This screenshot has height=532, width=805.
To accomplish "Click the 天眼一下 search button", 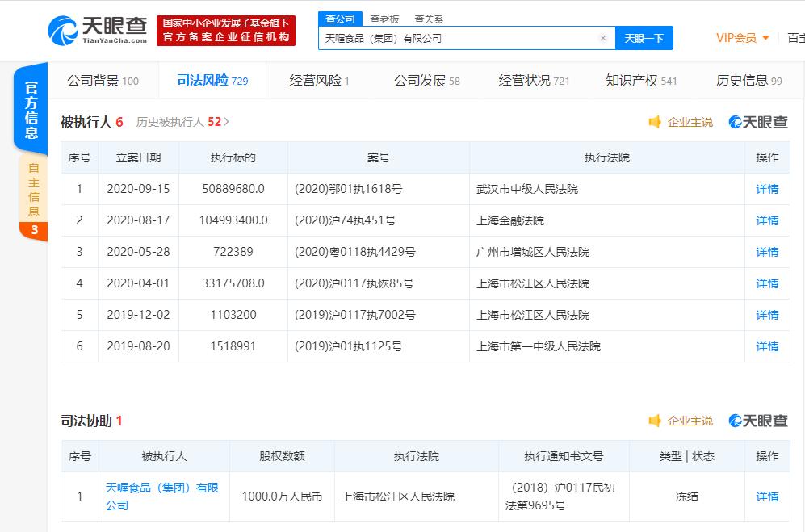I will (x=644, y=38).
